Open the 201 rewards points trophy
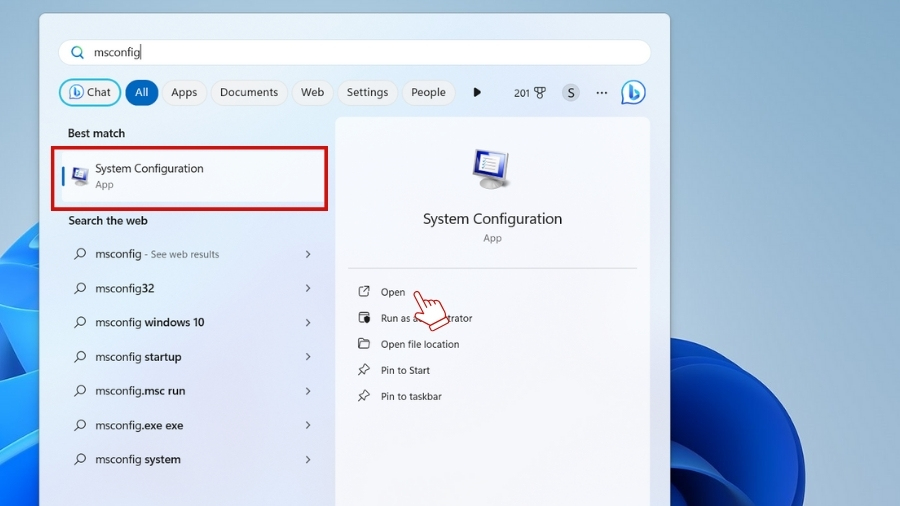900x506 pixels. tap(529, 92)
